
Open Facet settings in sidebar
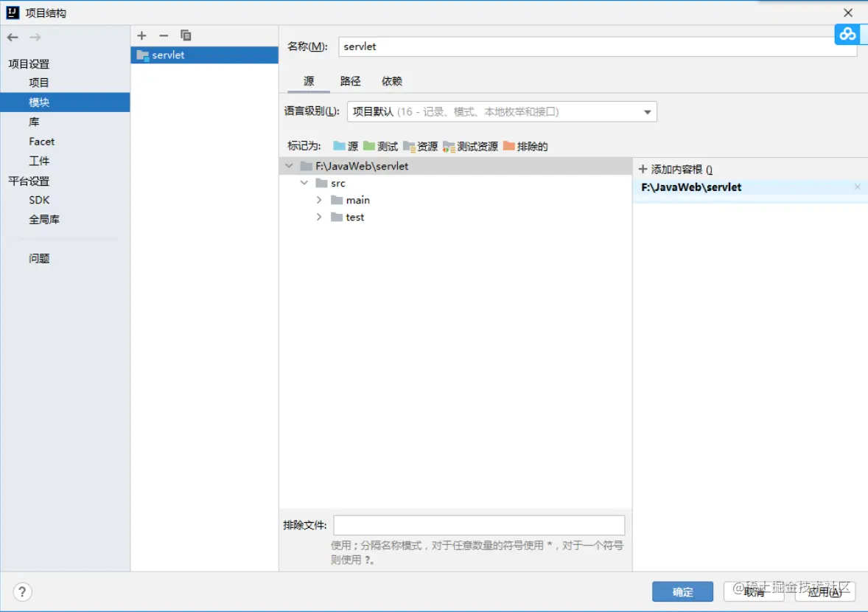(x=41, y=142)
